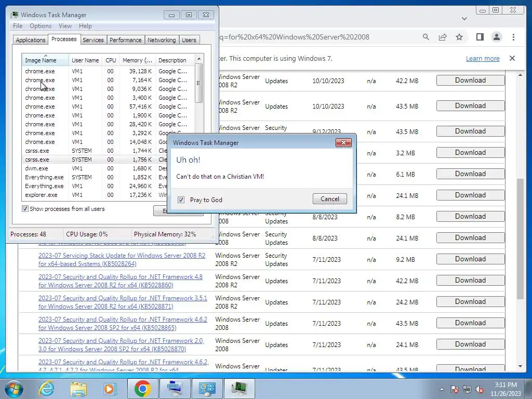Sort processes by Image Name column
The height and width of the screenshot is (399, 532).
46,60
